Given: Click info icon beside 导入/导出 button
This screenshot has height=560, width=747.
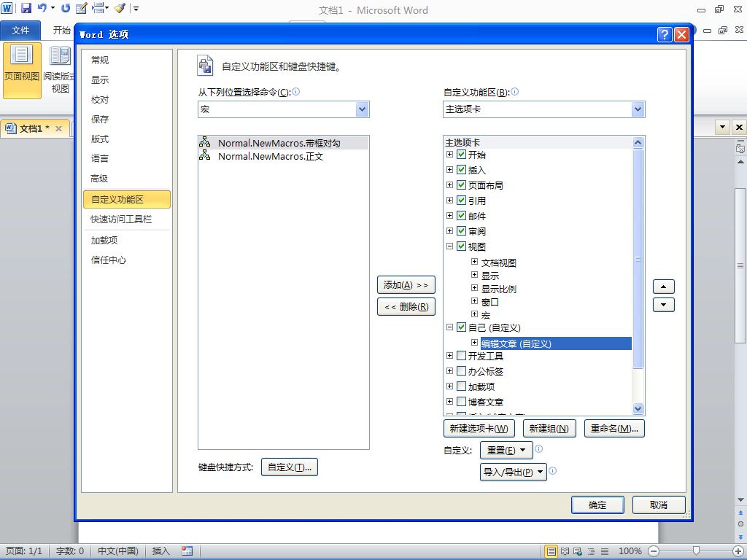Looking at the screenshot, I should pyautogui.click(x=553, y=470).
